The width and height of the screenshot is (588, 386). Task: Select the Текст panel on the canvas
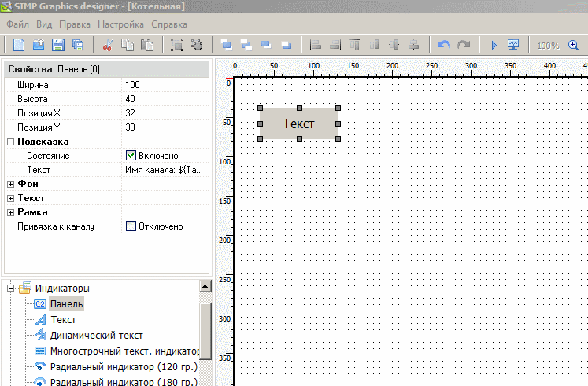[x=299, y=123]
